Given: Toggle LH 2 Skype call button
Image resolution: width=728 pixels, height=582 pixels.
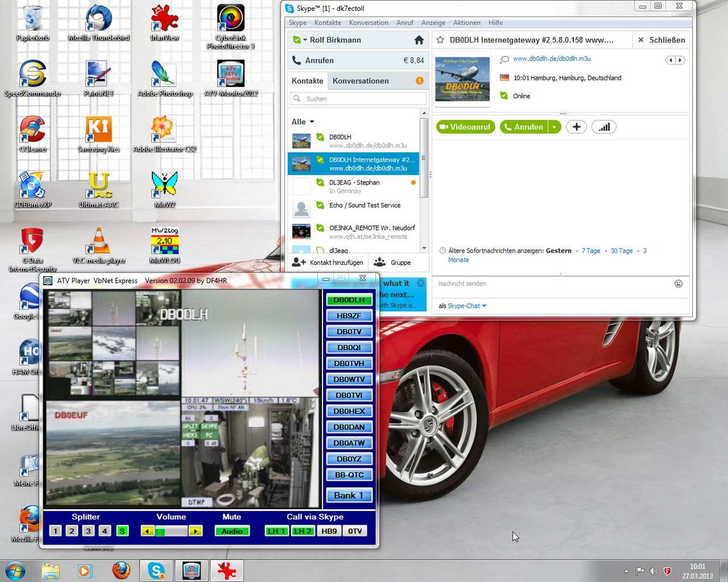Looking at the screenshot, I should coord(303,531).
